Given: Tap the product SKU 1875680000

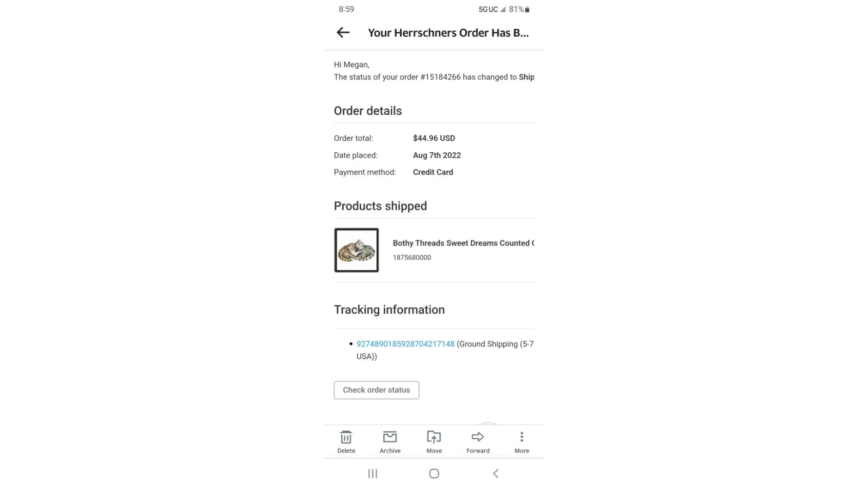Looking at the screenshot, I should coord(412,258).
